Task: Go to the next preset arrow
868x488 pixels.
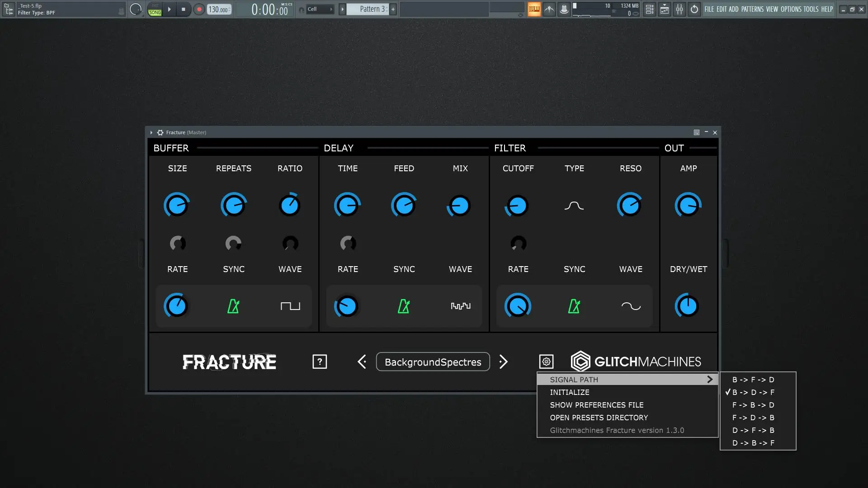Action: [x=503, y=361]
